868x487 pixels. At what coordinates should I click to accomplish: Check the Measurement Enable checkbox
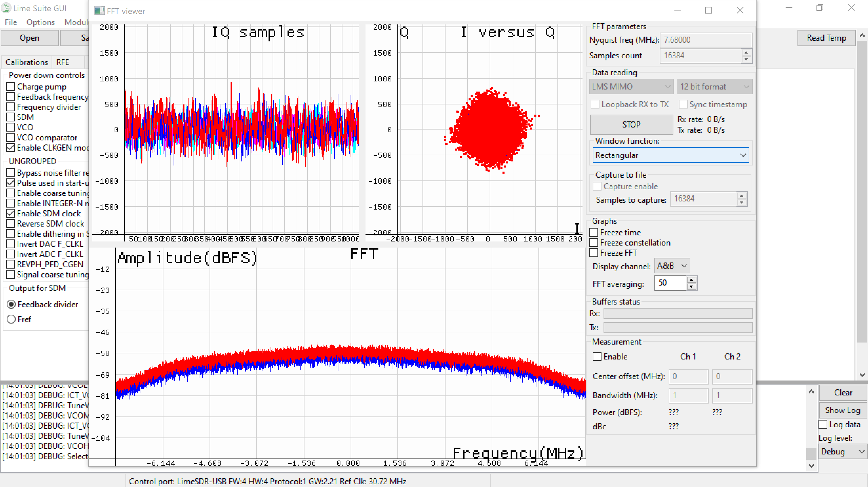pyautogui.click(x=597, y=357)
